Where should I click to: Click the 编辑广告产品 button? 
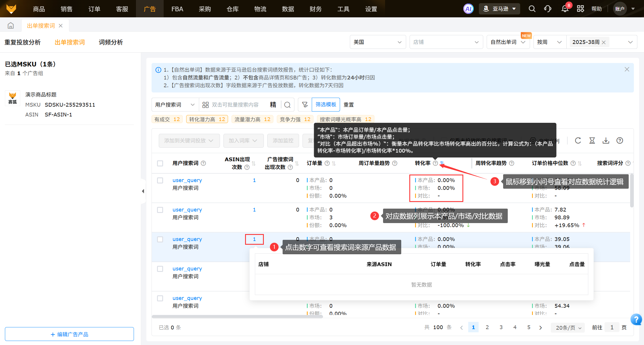click(x=69, y=334)
